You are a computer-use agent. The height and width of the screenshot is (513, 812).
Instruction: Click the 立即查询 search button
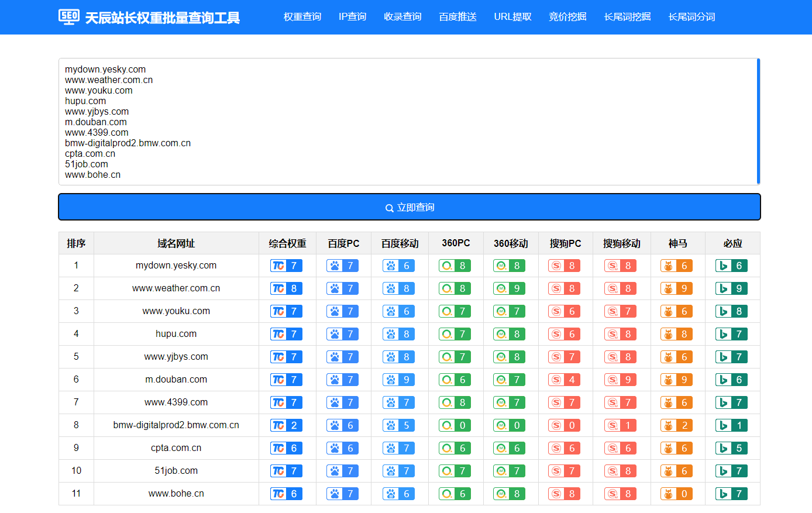(x=410, y=207)
